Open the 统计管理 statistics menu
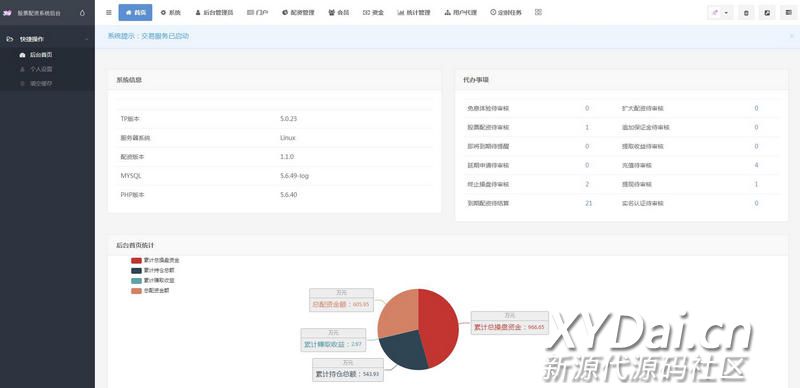This screenshot has width=800, height=388. 413,12
